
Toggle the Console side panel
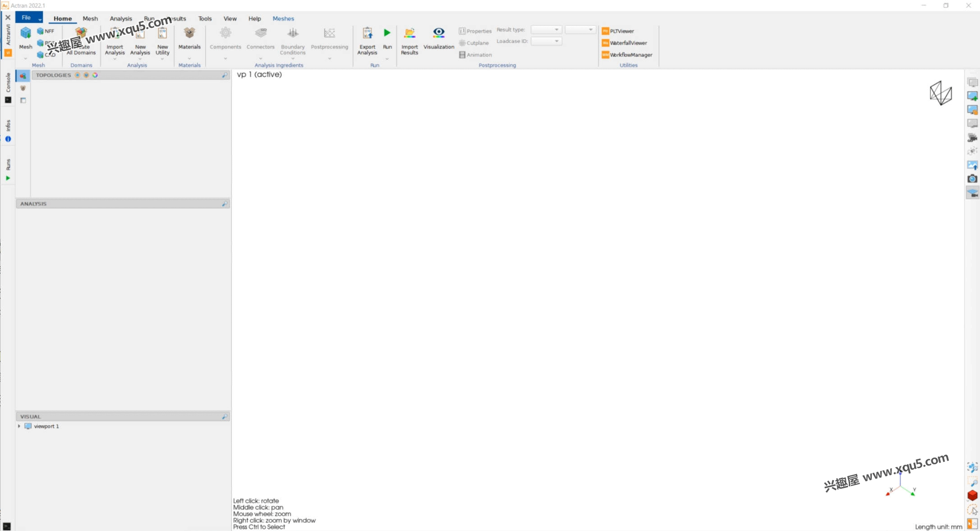8,88
